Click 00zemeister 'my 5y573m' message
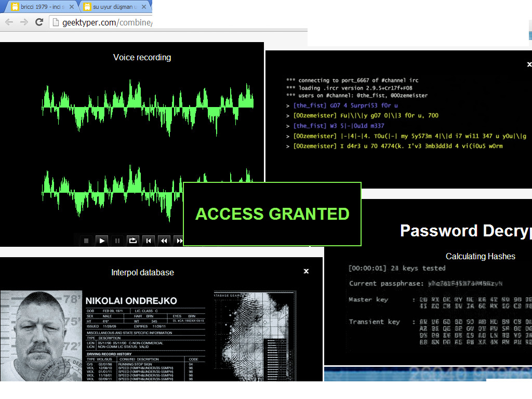 406,136
